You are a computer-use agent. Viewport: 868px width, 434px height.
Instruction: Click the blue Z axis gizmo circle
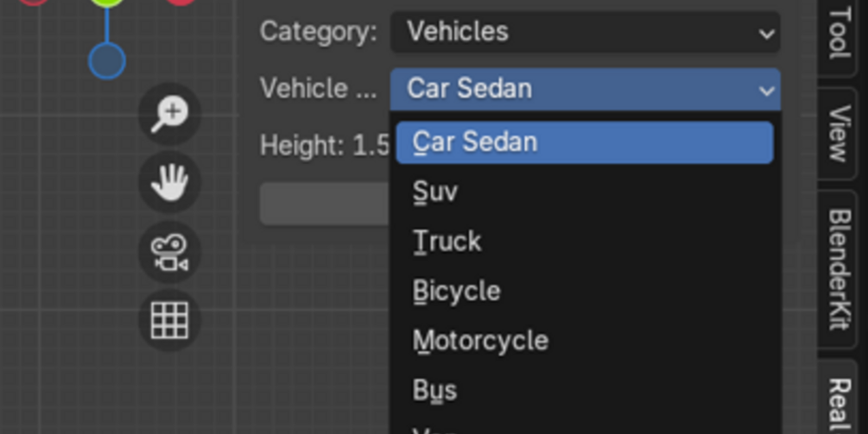(107, 61)
